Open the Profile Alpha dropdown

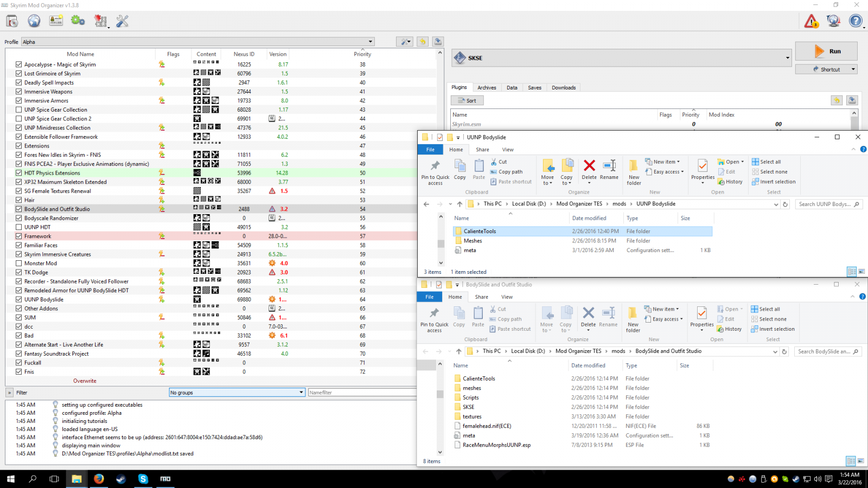point(198,42)
